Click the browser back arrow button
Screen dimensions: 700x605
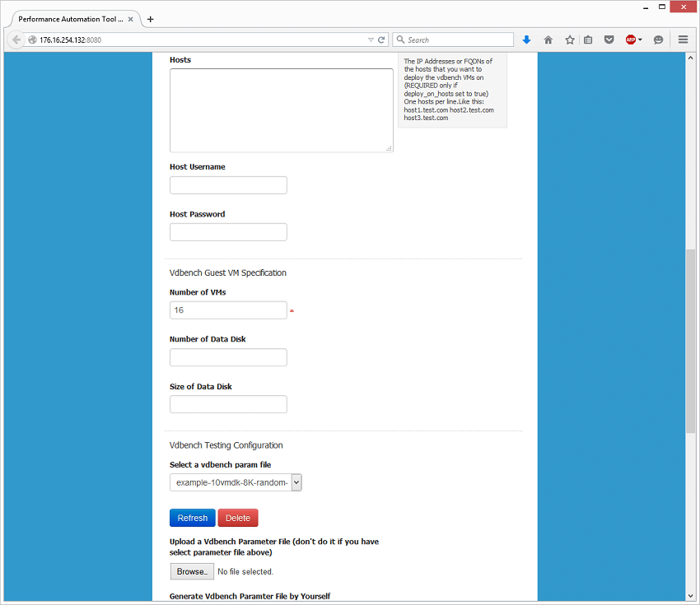[x=16, y=40]
